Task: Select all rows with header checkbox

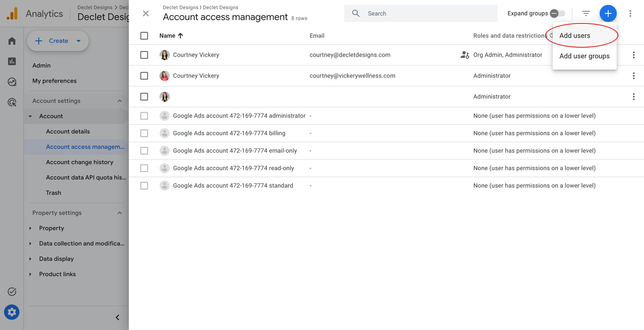Action: pos(144,36)
